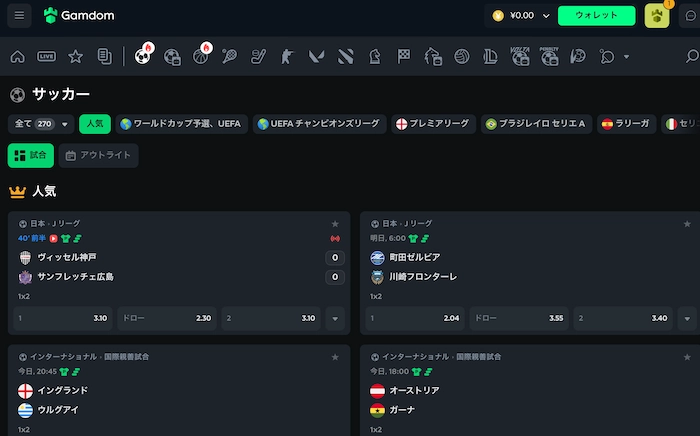The height and width of the screenshot is (436, 700).
Task: Select the Counter-Strike esports icon
Action: tap(287, 57)
